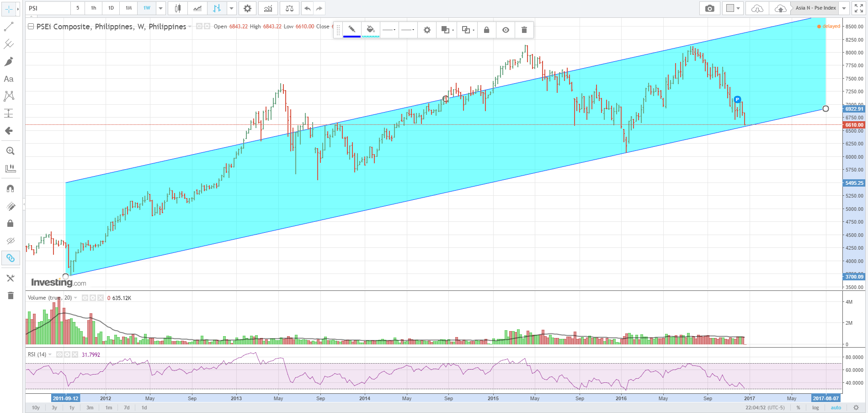Viewport: 868px width, 413px height.
Task: Select the magnet snapping tool
Action: (x=10, y=188)
